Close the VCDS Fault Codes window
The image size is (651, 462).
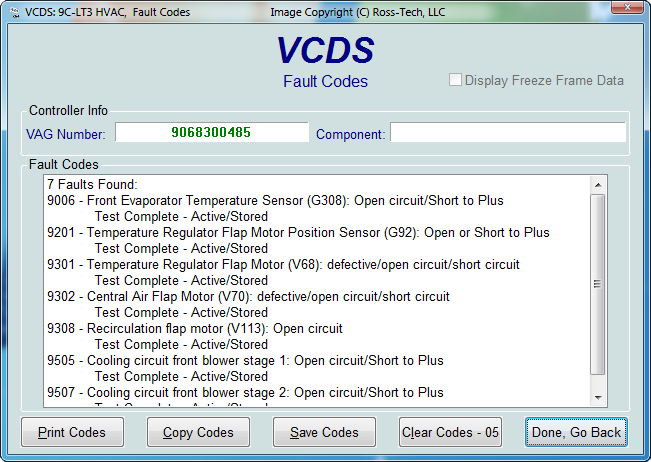pyautogui.click(x=627, y=7)
